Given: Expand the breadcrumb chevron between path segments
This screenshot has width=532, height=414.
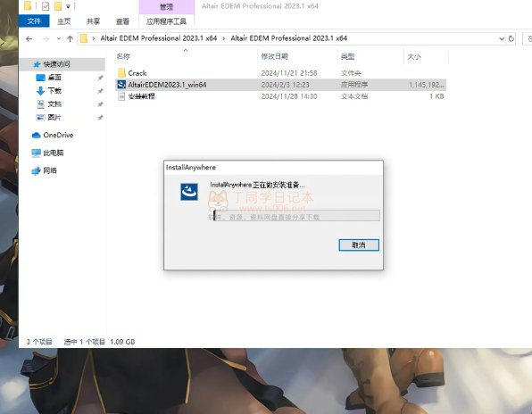Looking at the screenshot, I should [x=223, y=38].
